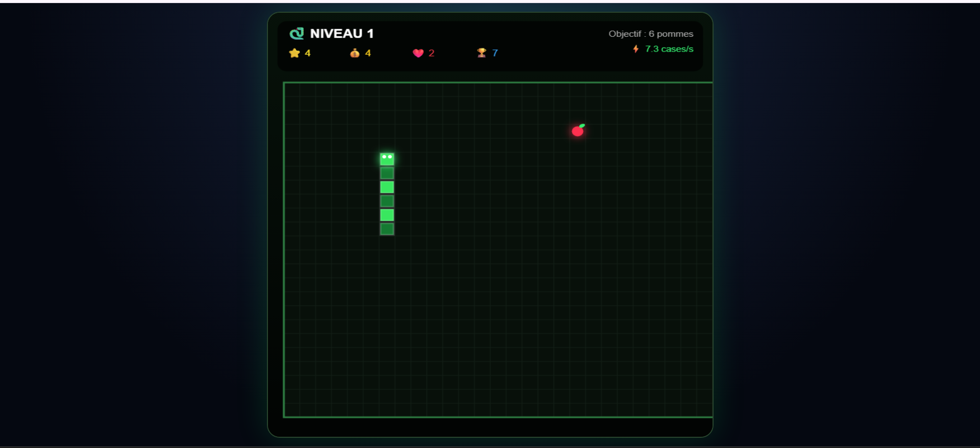Image resolution: width=980 pixels, height=448 pixels.
Task: Click the Objectif : 6 pommes label
Action: 651,34
